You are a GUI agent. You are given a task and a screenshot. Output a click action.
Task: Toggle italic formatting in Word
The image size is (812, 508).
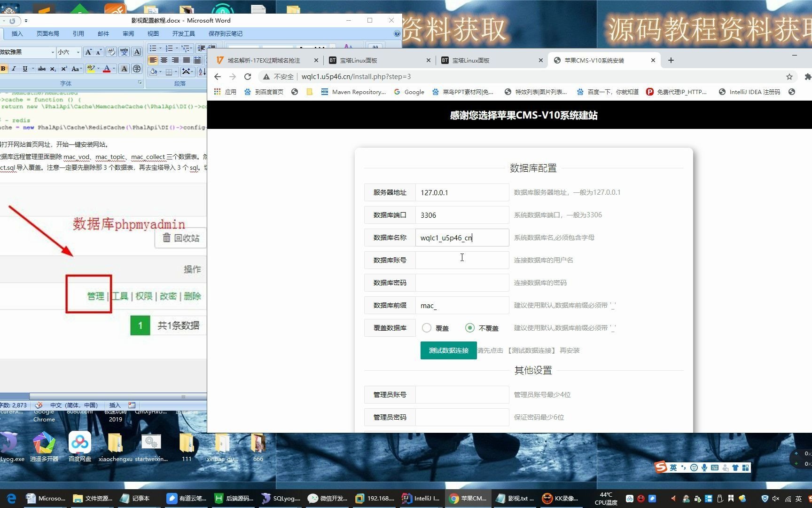14,69
